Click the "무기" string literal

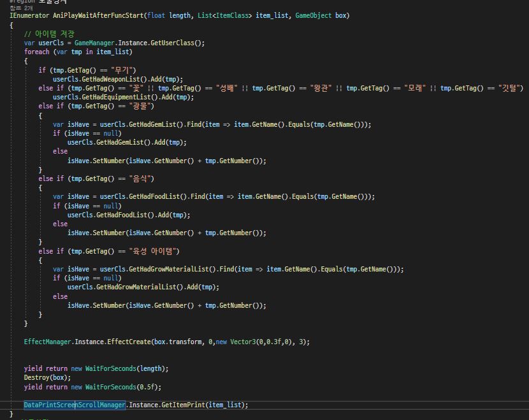tap(122, 70)
